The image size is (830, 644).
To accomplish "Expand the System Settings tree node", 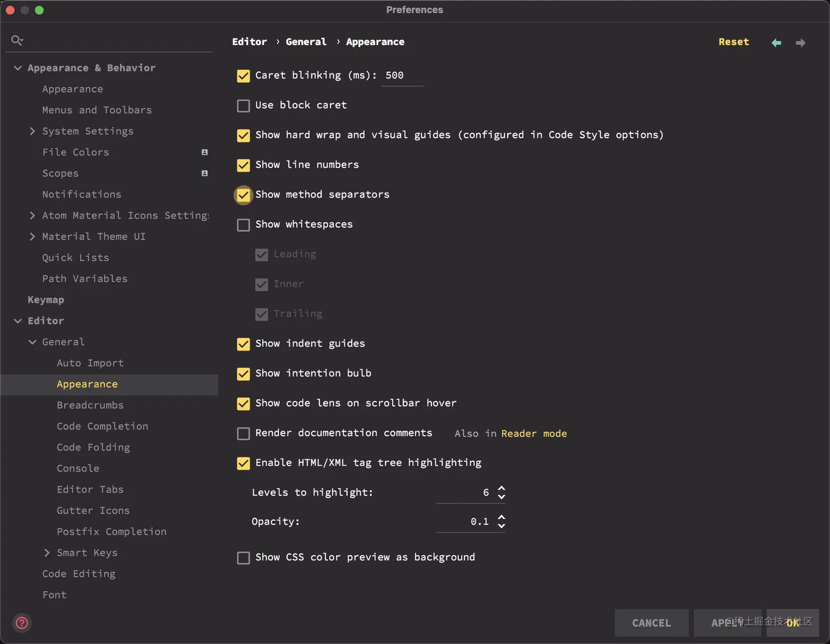I will click(x=32, y=131).
